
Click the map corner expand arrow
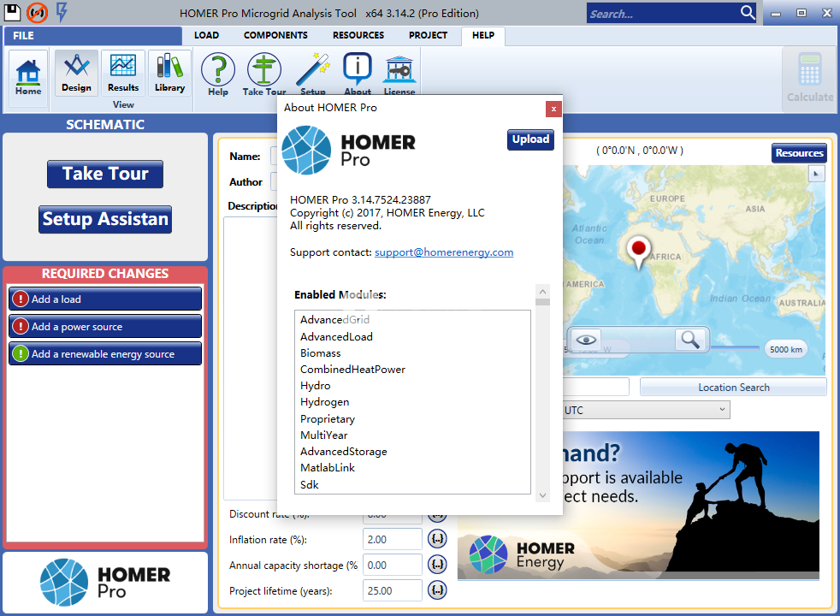click(x=816, y=174)
